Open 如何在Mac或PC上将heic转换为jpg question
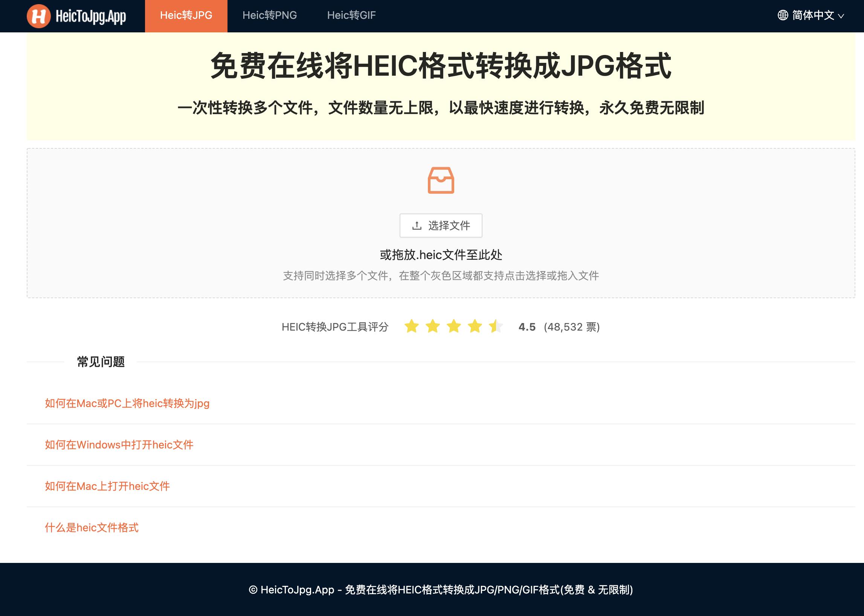This screenshot has height=616, width=864. (127, 403)
